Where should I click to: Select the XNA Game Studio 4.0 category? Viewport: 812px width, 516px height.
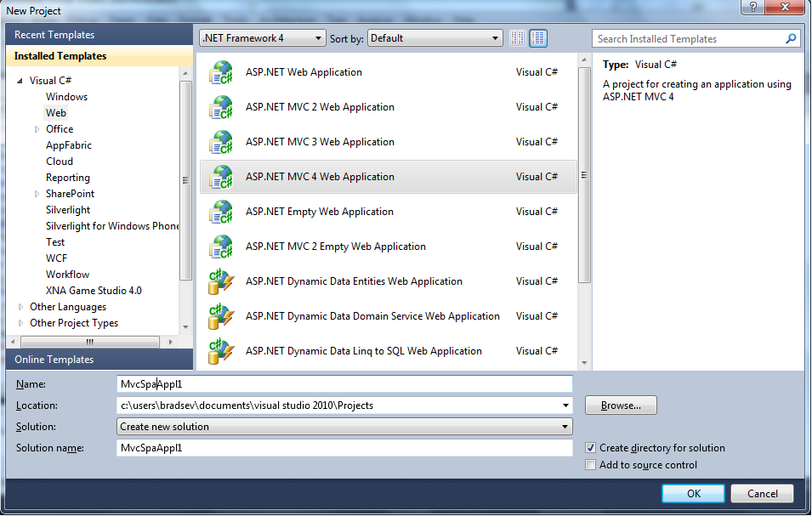click(94, 291)
